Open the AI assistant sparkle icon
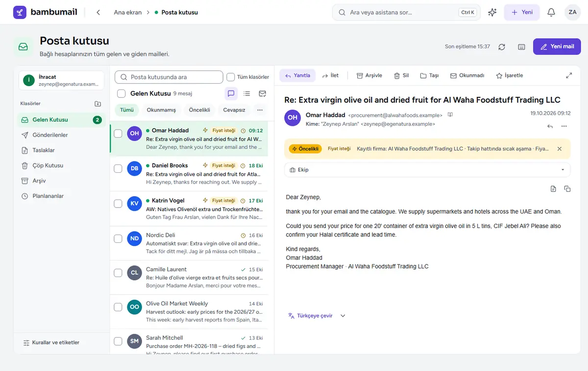The image size is (588, 371). click(492, 12)
